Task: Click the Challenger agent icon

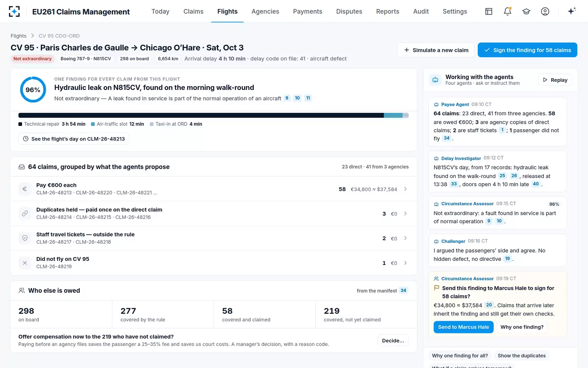Action: pos(436,241)
